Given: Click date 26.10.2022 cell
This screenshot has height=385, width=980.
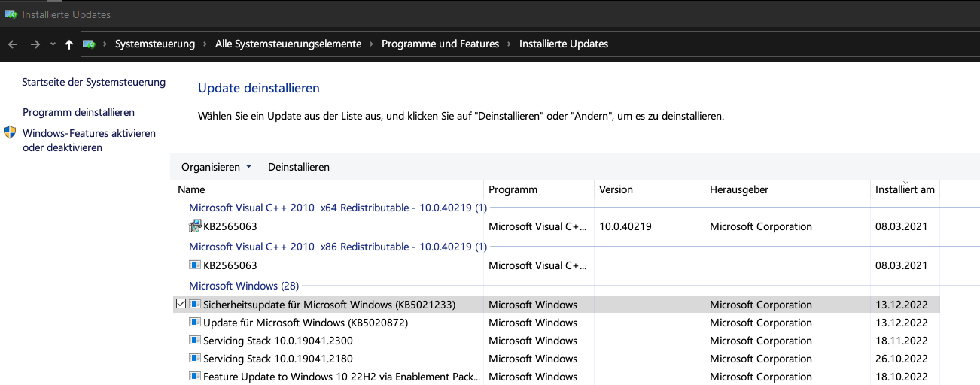Looking at the screenshot, I should pos(902,359).
